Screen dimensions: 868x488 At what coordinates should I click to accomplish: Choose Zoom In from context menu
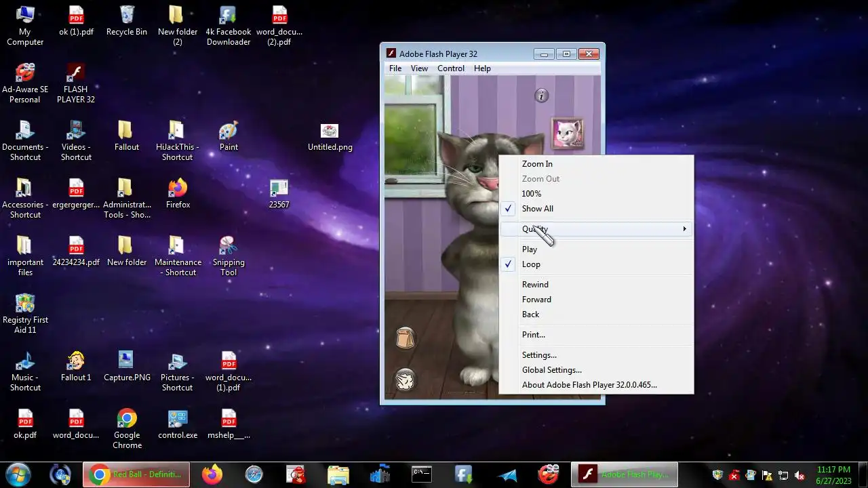tap(597, 164)
